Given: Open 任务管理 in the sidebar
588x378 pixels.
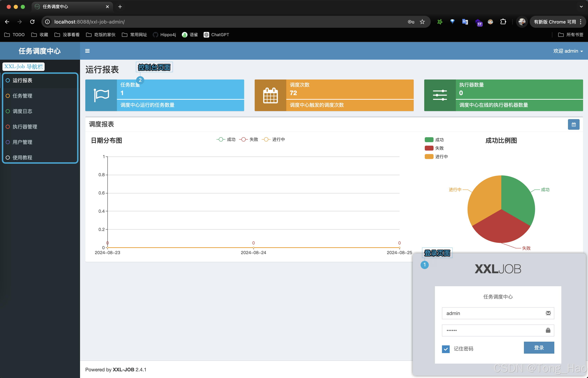Looking at the screenshot, I should coord(22,96).
